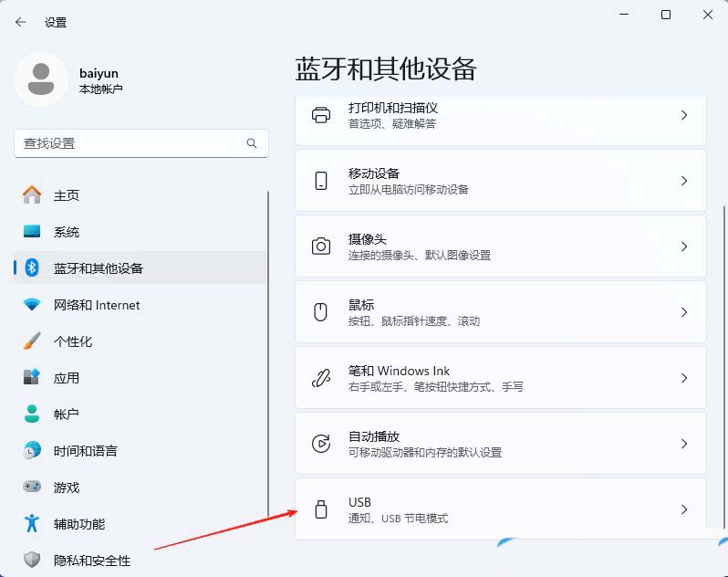The height and width of the screenshot is (577, 728).
Task: Click the printer icon for 打印机和扫描仪
Action: [x=320, y=115]
